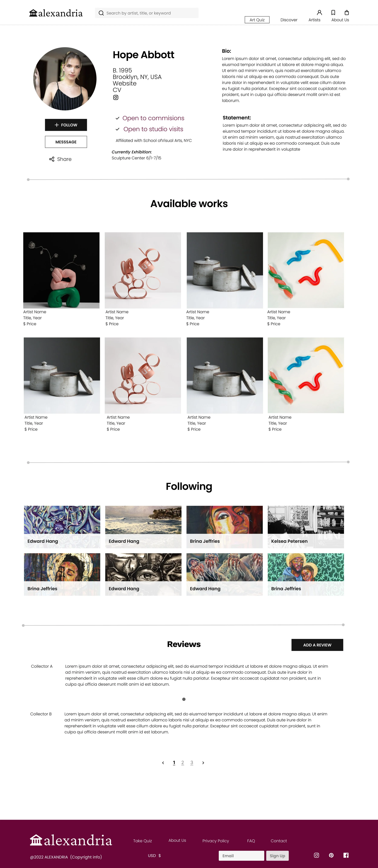Select the review carousel dot indicator
The width and height of the screenshot is (378, 868).
coord(184,699)
